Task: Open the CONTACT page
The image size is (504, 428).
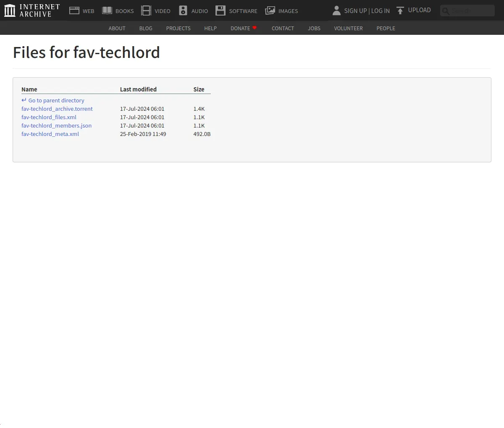Action: 283,29
